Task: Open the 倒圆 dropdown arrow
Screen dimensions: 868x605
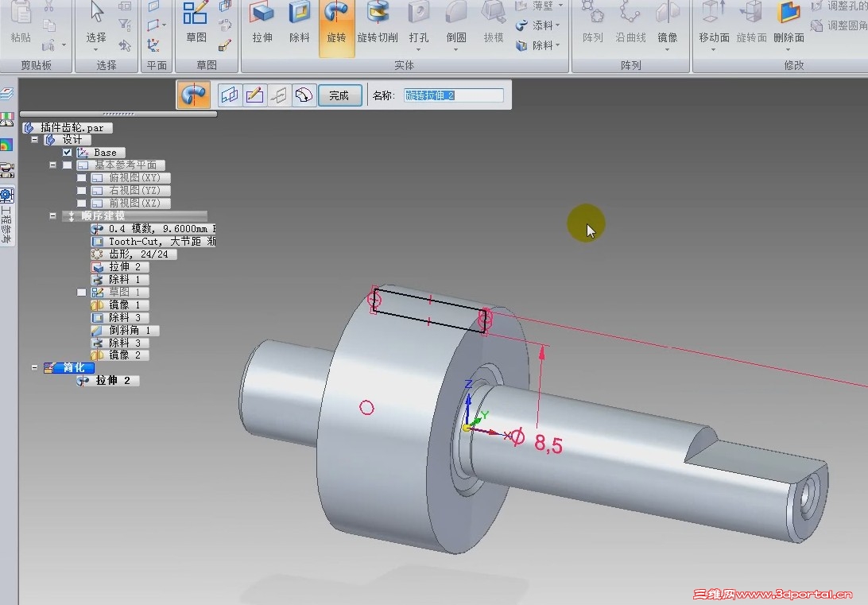Action: tap(456, 50)
